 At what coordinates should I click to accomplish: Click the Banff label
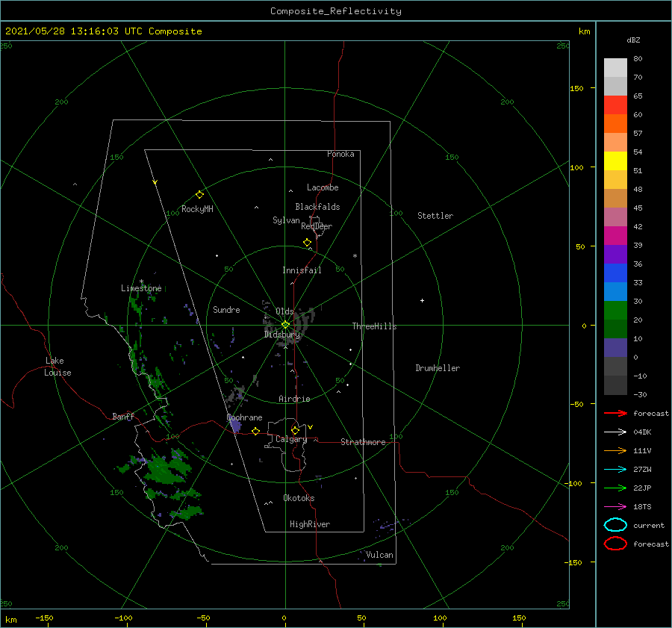[x=123, y=416]
